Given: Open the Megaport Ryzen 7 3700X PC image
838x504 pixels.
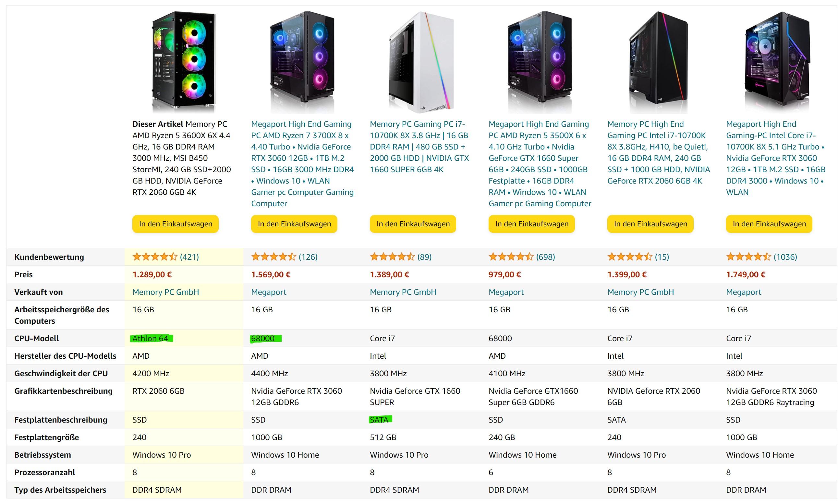Looking at the screenshot, I should coord(302,62).
